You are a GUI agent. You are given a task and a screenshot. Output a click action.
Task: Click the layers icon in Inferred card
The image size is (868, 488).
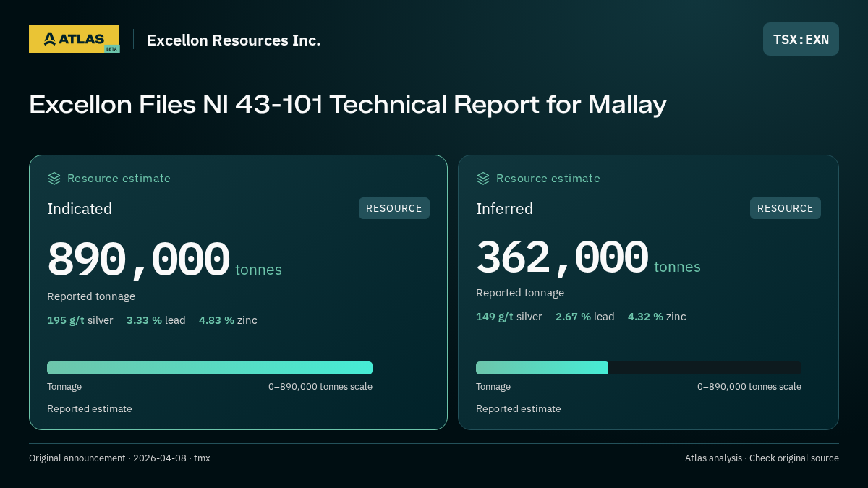coord(483,179)
